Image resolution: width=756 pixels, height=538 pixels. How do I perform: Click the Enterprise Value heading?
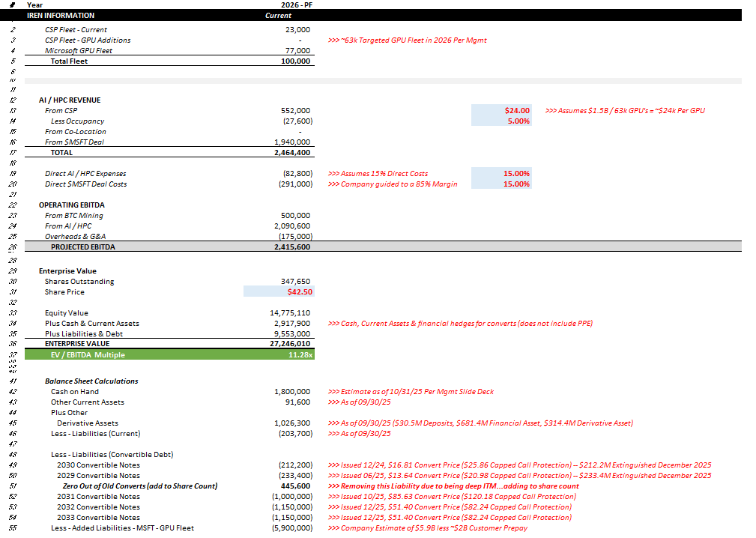(67, 271)
